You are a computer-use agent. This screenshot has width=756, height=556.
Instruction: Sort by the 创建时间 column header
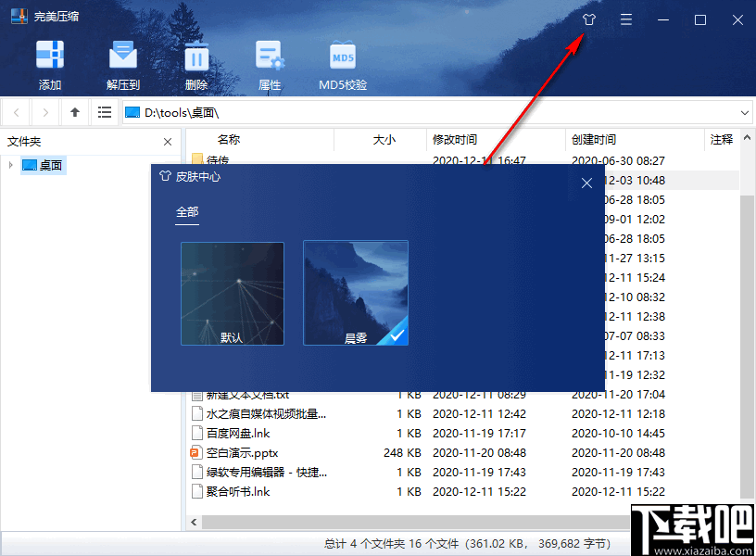coord(594,140)
